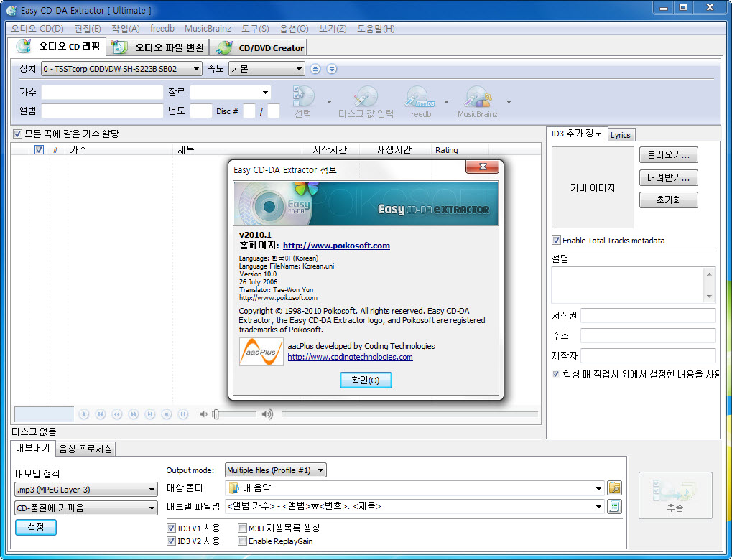Open the codingtechnologies.com link
The height and width of the screenshot is (560, 732).
click(x=350, y=357)
